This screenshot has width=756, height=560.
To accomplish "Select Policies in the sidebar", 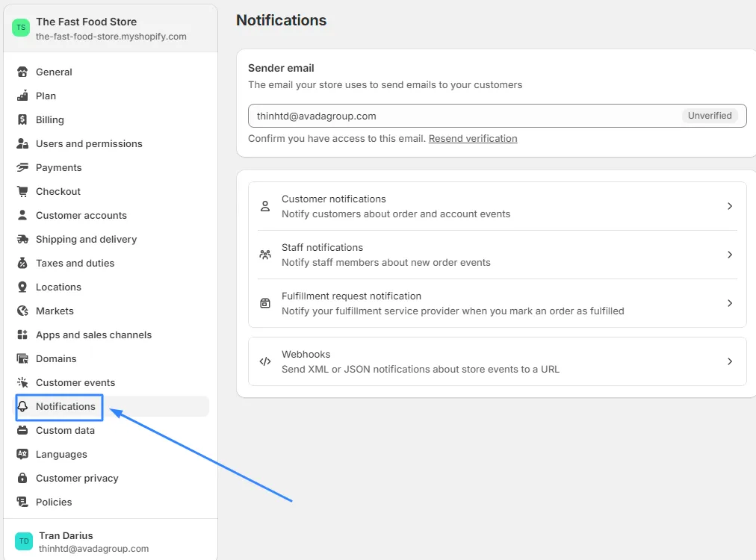I will [x=54, y=502].
